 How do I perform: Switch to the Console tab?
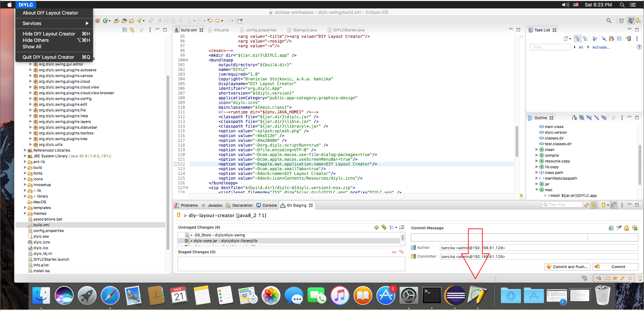point(269,205)
